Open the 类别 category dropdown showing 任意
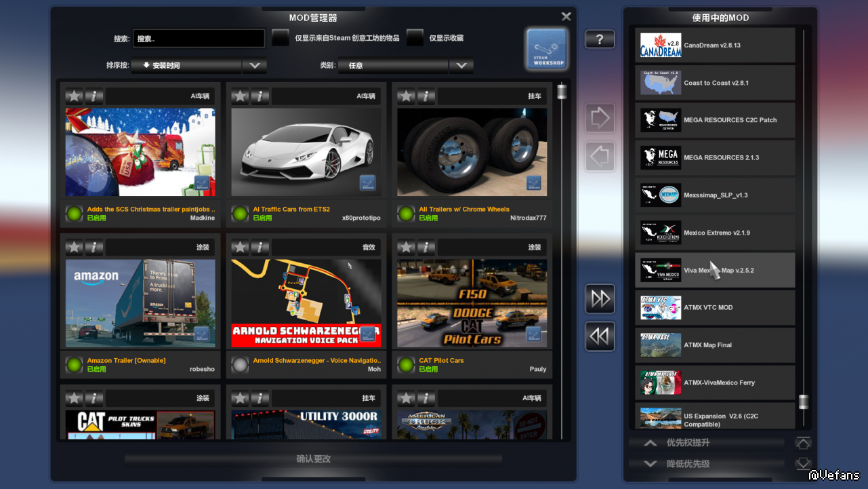This screenshot has height=489, width=868. pyautogui.click(x=406, y=66)
